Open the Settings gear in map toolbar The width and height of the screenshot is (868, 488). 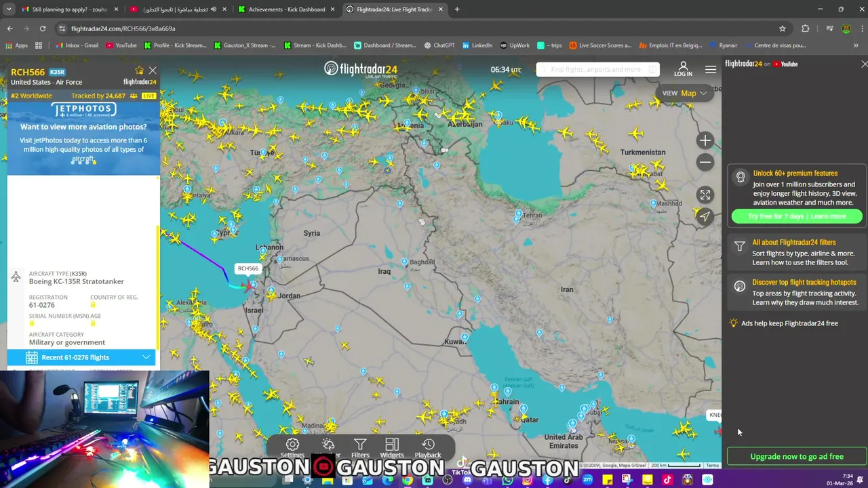point(292,445)
